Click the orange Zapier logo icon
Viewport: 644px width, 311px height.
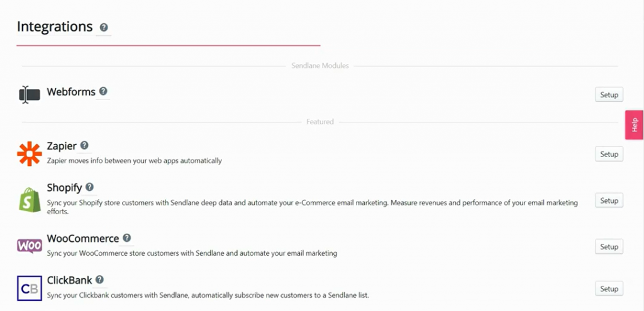pos(29,154)
